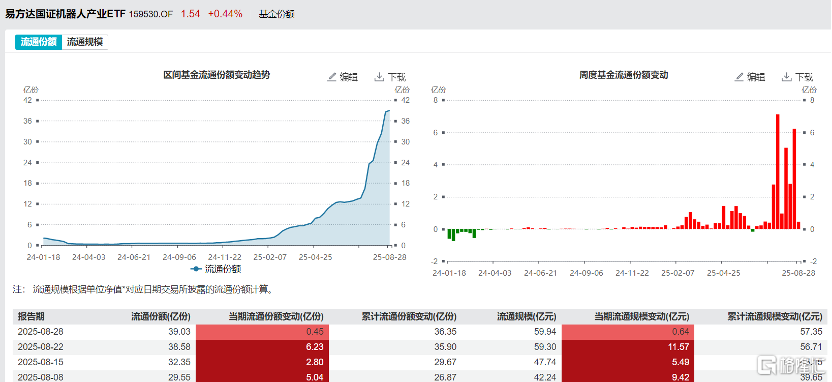This screenshot has height=382, width=832.
Task: Sort by the 流通份额(亿份) column header
Action: [x=161, y=317]
